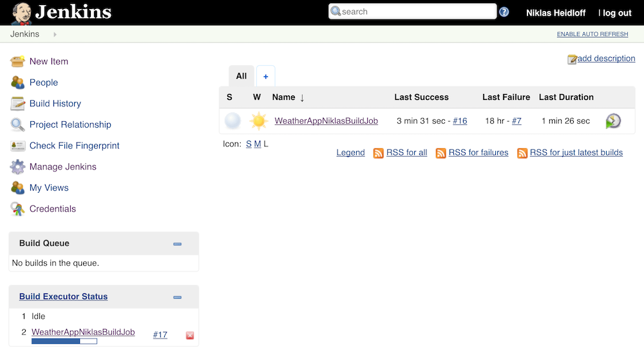Click the Credentials keys icon
This screenshot has height=354, width=644.
coord(17,209)
